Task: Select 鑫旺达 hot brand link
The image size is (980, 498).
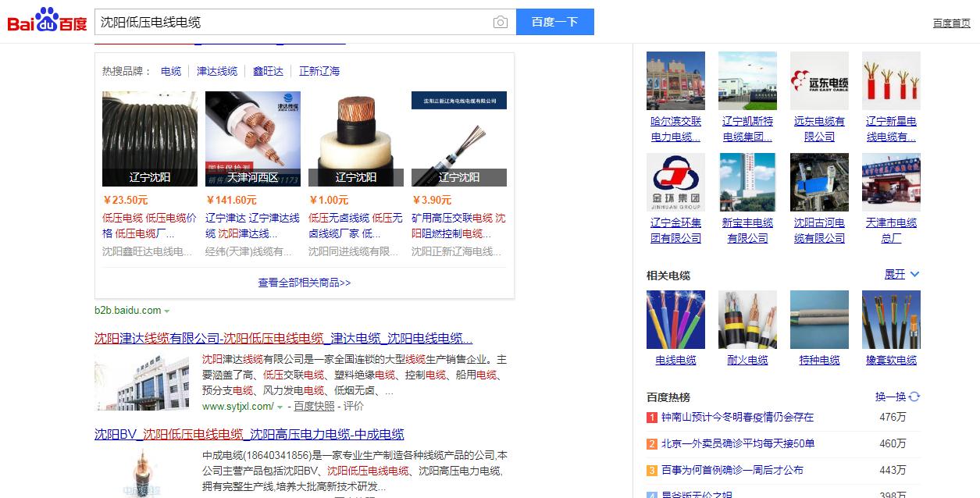Action: (x=268, y=71)
